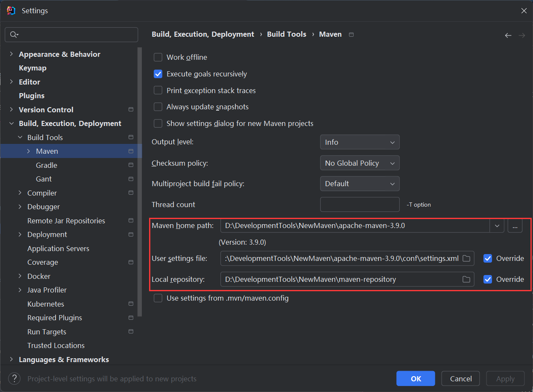Expand the Appearance & Behavior node
533x392 pixels.
pos(12,54)
